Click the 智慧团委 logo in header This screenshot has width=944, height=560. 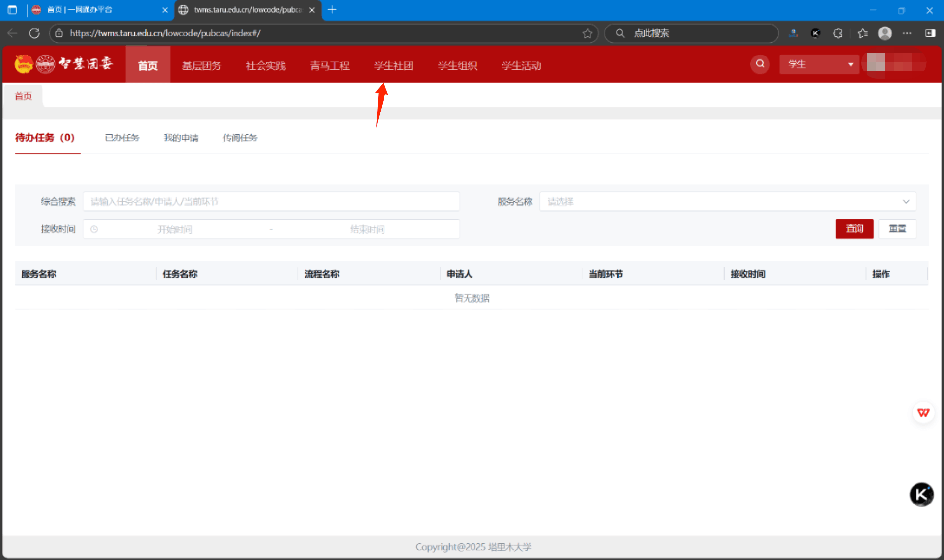(x=64, y=64)
